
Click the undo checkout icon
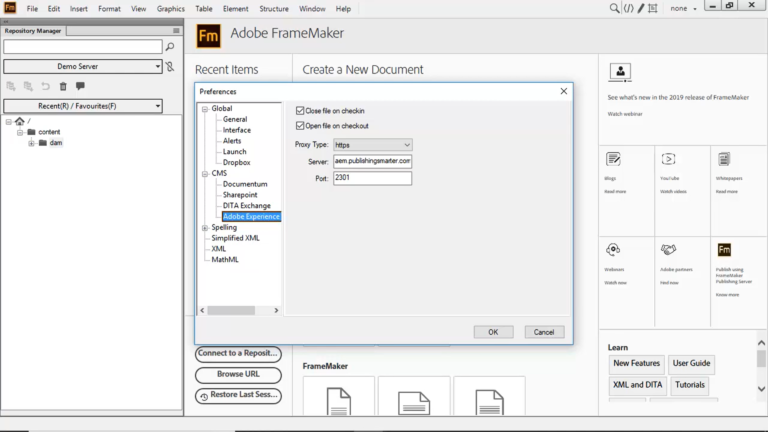[46, 86]
